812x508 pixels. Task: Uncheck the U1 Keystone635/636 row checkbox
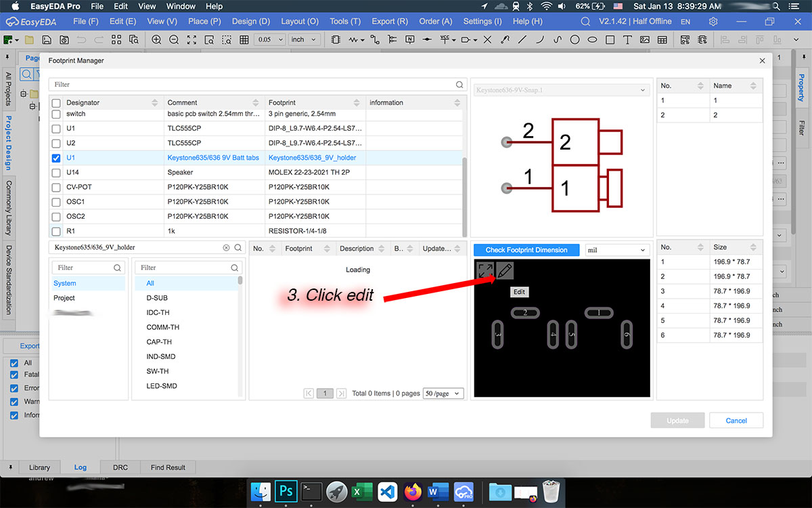pyautogui.click(x=56, y=158)
